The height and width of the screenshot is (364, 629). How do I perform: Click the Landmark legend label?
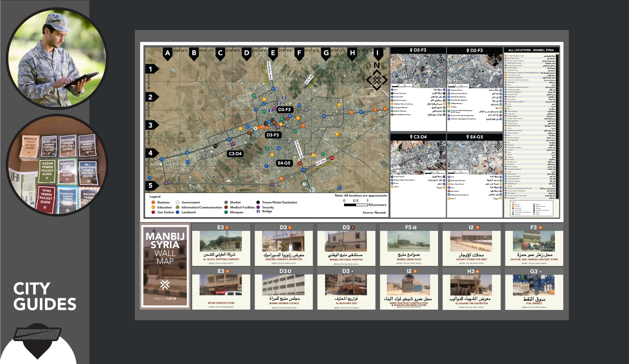189,212
